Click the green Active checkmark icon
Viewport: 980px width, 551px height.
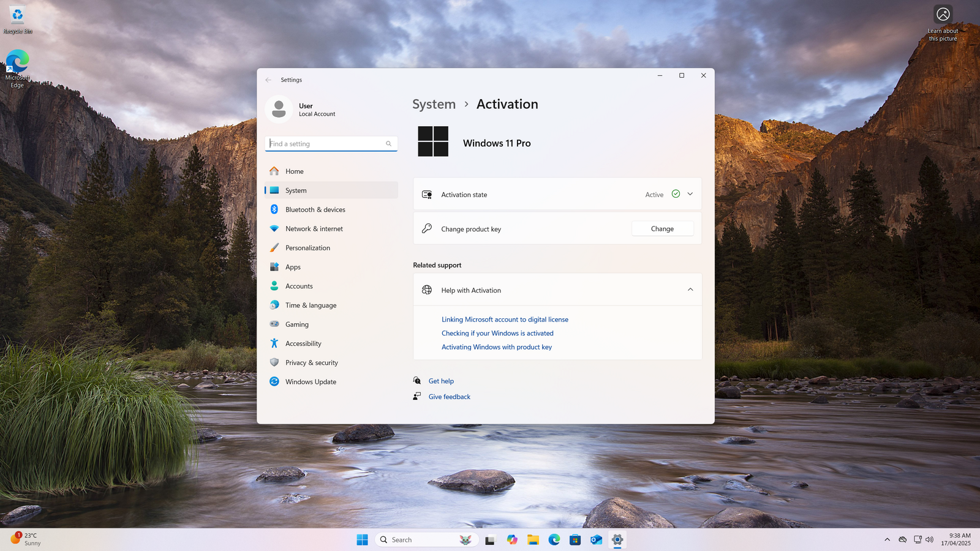tap(676, 194)
